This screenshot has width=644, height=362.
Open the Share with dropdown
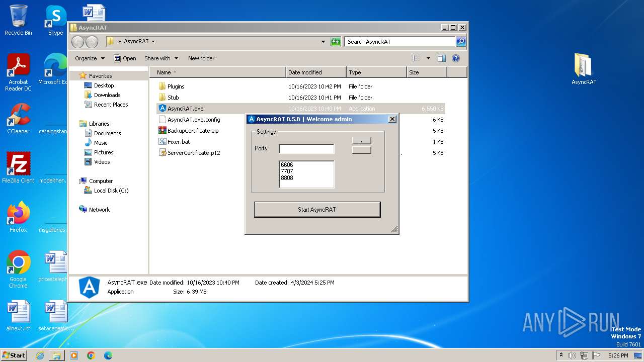point(161,58)
